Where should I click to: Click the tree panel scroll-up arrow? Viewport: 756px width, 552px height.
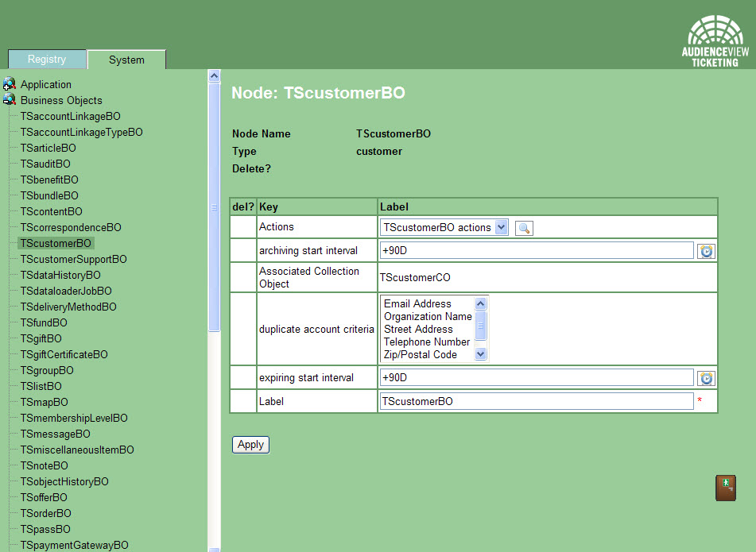coord(214,75)
